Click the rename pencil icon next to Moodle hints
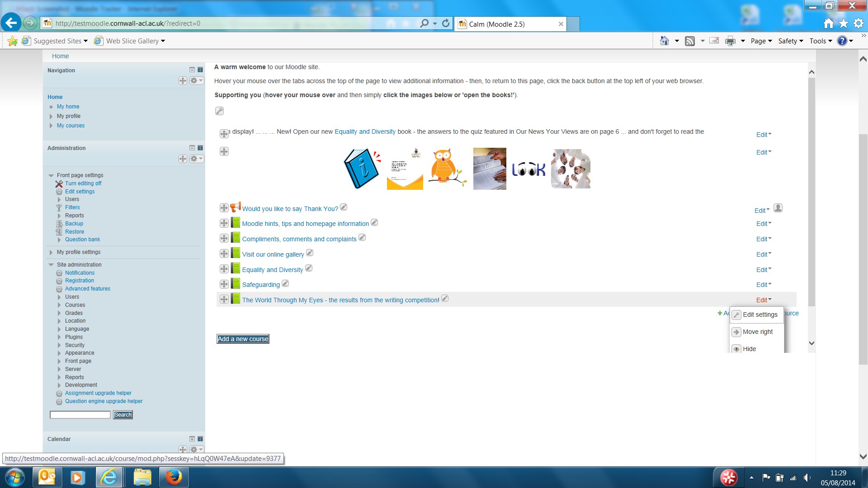Viewport: 868px width, 488px height. (374, 222)
